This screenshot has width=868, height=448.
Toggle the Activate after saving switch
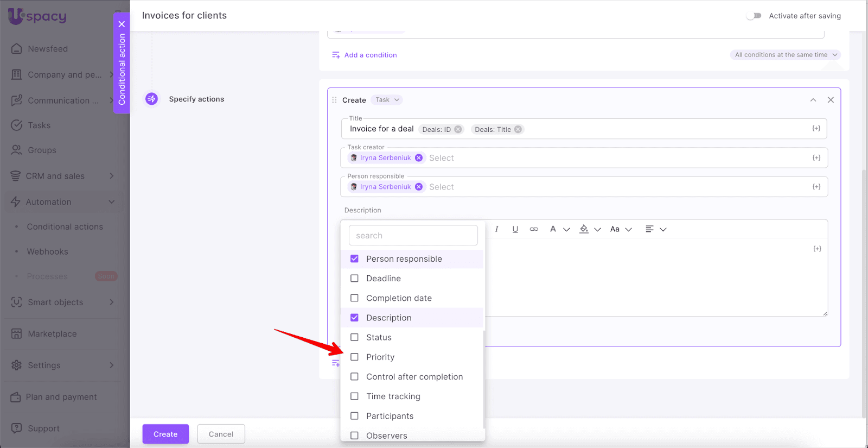click(x=754, y=16)
